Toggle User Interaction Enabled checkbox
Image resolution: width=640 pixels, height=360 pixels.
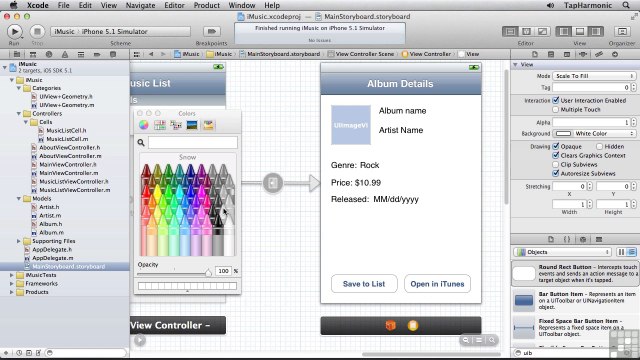(x=556, y=100)
